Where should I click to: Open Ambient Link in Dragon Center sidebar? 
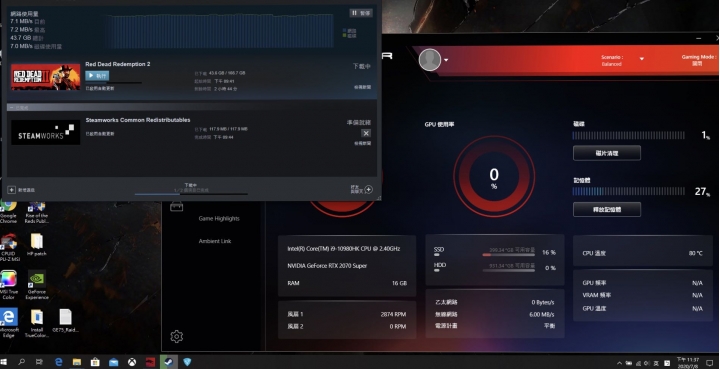coord(215,241)
